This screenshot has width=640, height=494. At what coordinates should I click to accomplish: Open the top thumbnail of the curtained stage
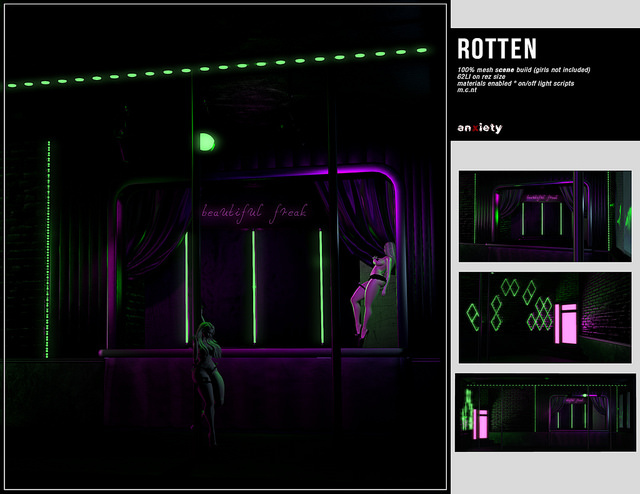tap(545, 216)
